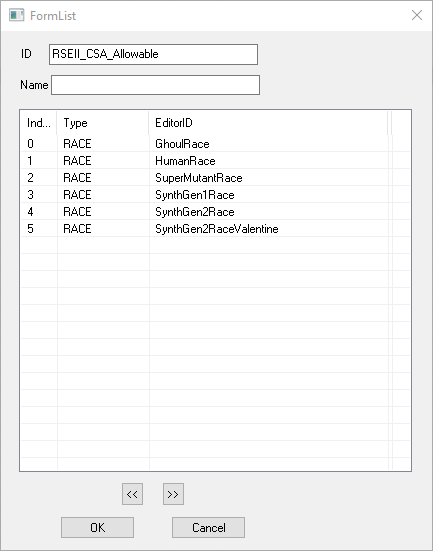Click RACE type cell in GhoulRace row

pyautogui.click(x=103, y=144)
